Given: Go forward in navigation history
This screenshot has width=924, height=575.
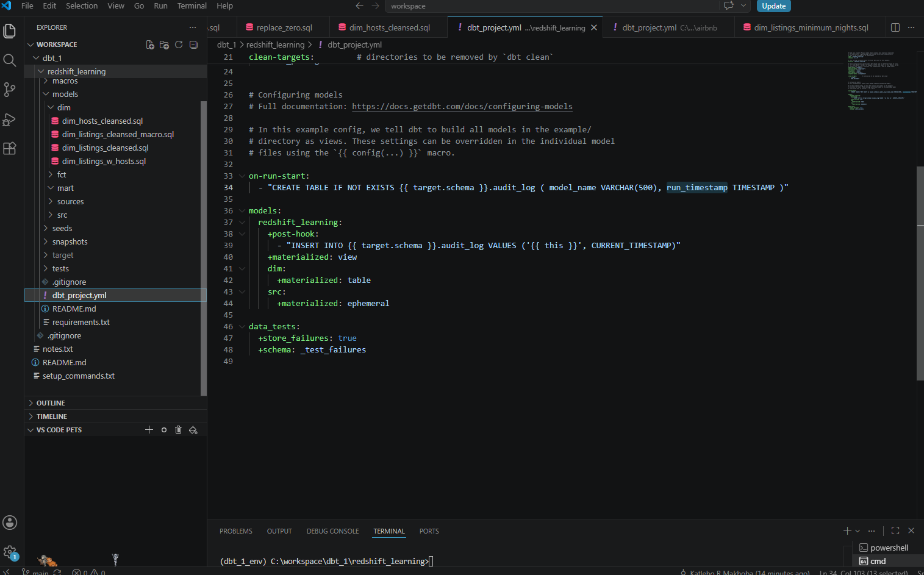Looking at the screenshot, I should pyautogui.click(x=376, y=6).
